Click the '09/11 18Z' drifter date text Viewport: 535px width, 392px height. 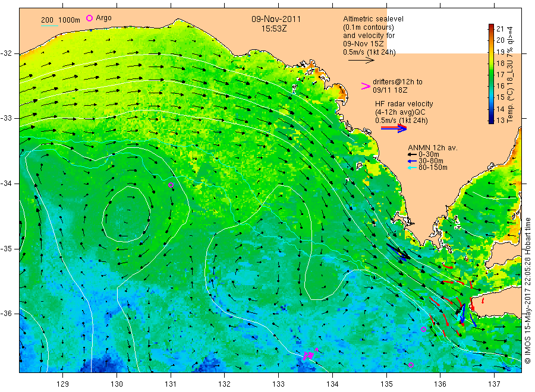click(x=390, y=90)
